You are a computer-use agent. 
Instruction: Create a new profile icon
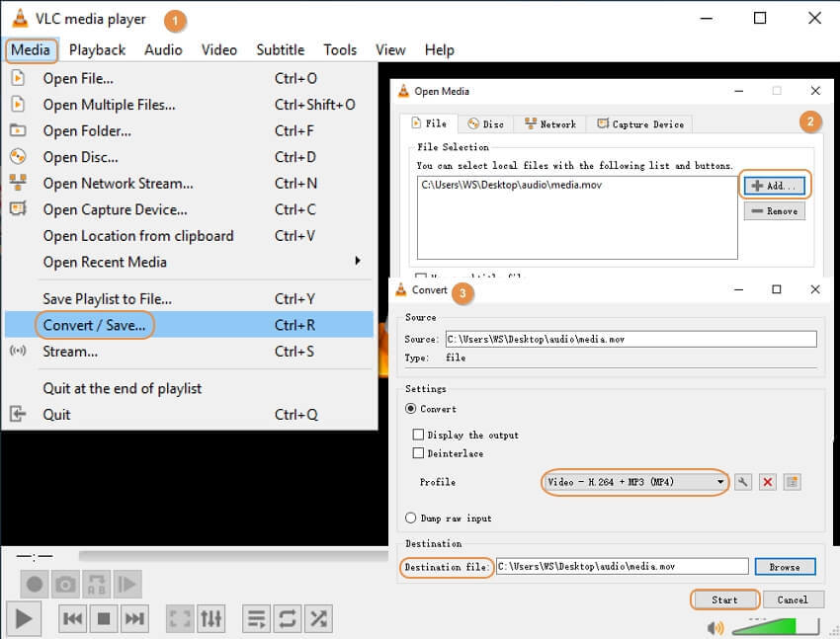[792, 482]
